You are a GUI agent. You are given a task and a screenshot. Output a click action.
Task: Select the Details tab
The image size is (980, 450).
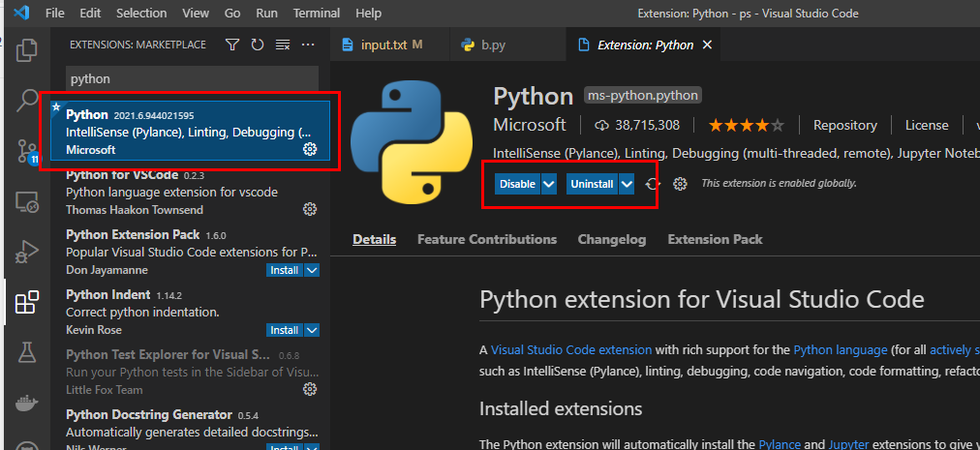tap(374, 239)
